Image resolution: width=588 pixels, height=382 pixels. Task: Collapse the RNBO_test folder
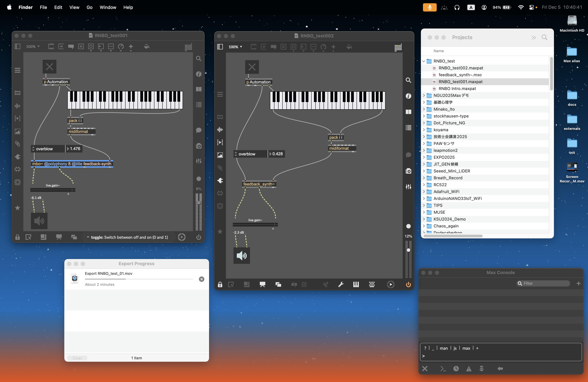[x=424, y=61]
